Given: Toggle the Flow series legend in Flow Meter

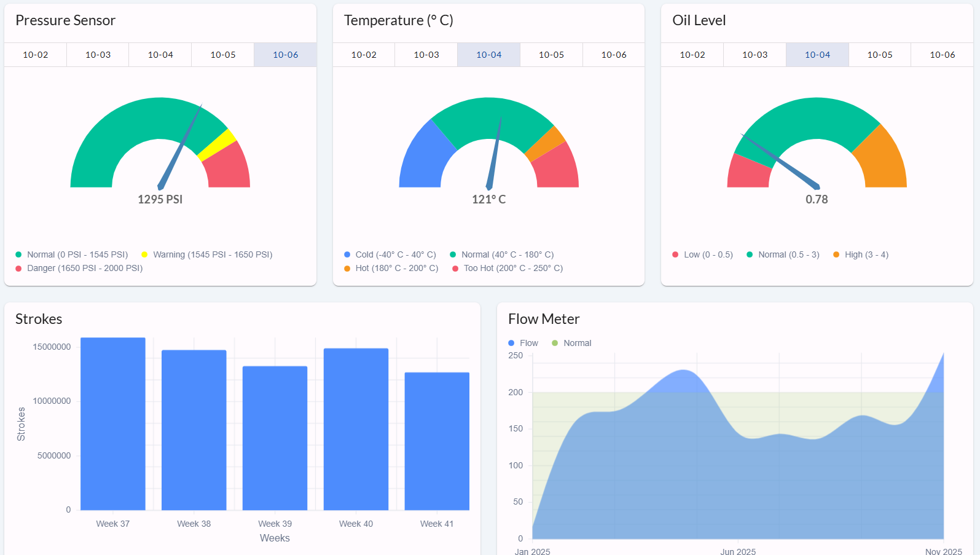Looking at the screenshot, I should pyautogui.click(x=523, y=343).
